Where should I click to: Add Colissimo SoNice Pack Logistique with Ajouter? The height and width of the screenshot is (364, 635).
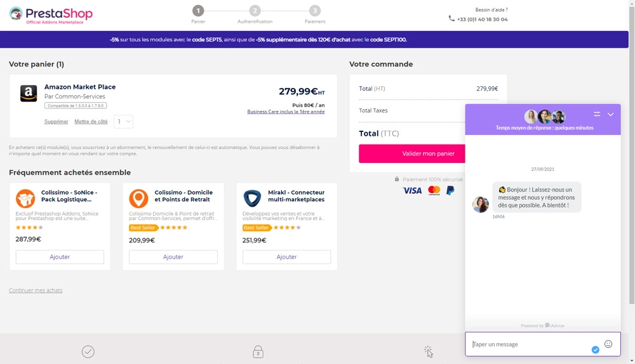(60, 257)
